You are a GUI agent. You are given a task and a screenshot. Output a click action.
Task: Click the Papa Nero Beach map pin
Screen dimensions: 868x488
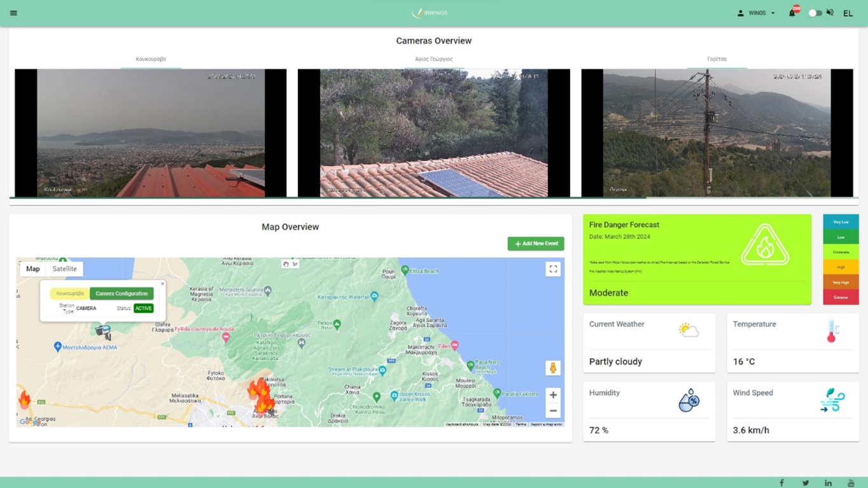[x=470, y=366]
